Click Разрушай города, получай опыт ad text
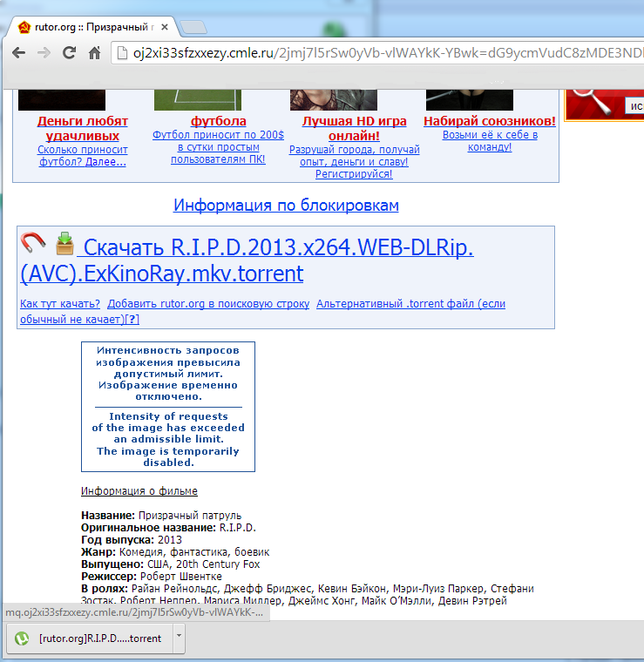 354,162
